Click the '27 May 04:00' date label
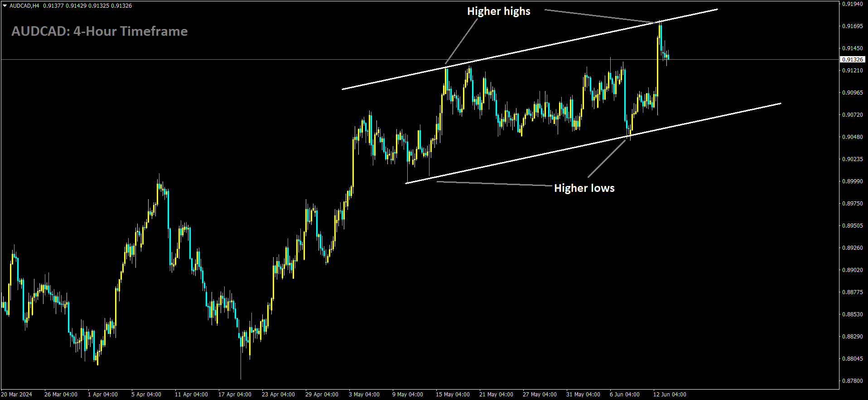 (x=540, y=395)
